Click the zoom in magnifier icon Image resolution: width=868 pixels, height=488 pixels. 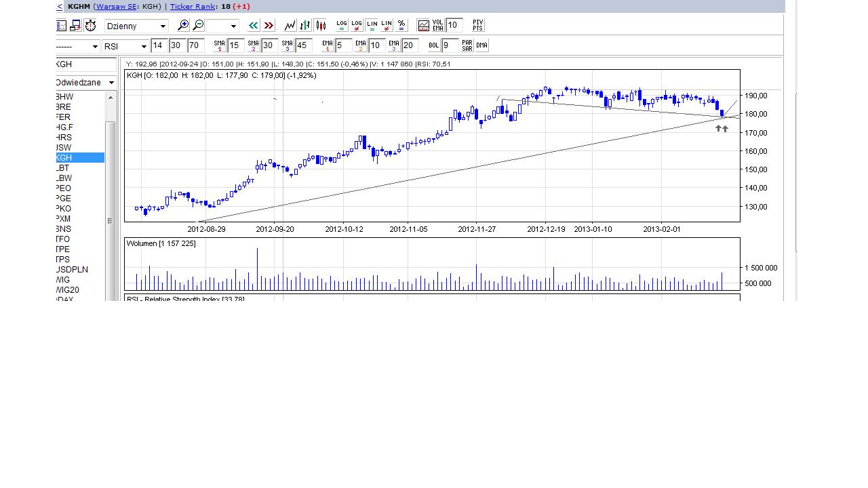click(x=183, y=26)
